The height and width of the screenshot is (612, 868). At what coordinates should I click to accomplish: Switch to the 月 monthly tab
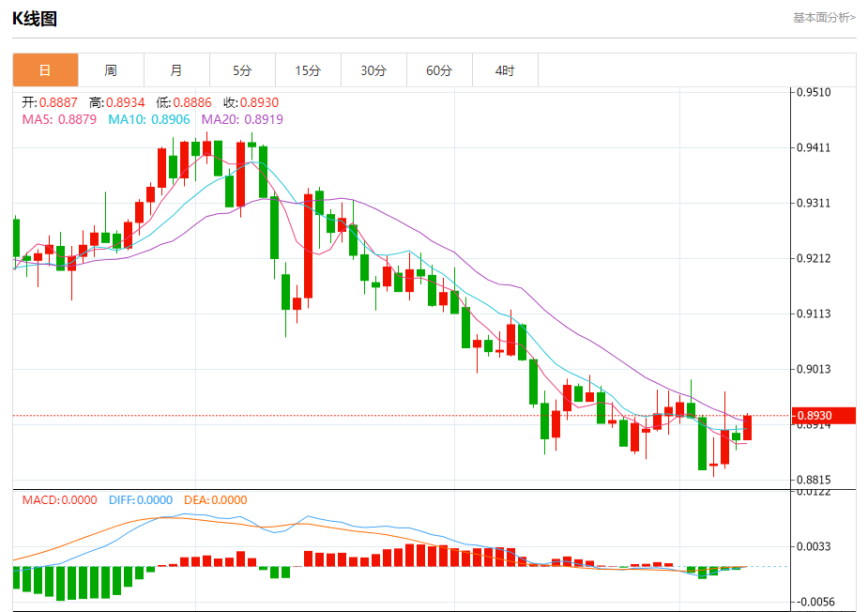pyautogui.click(x=176, y=70)
